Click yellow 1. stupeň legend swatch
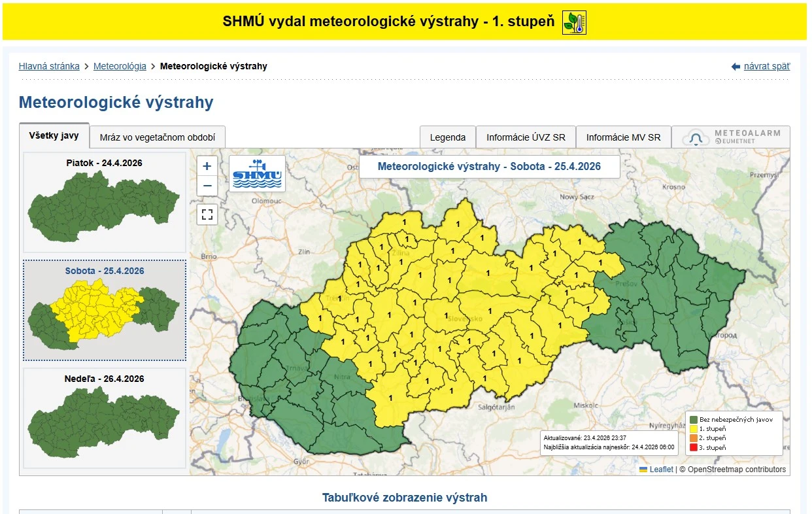Screen dimensions: 812x514 pyautogui.click(x=693, y=428)
